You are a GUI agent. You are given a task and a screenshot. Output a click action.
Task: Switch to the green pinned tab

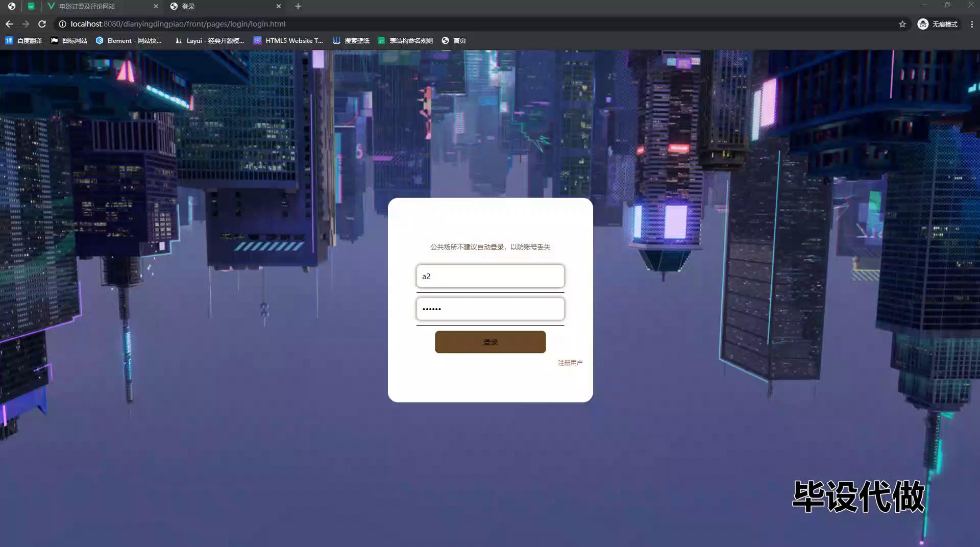31,6
